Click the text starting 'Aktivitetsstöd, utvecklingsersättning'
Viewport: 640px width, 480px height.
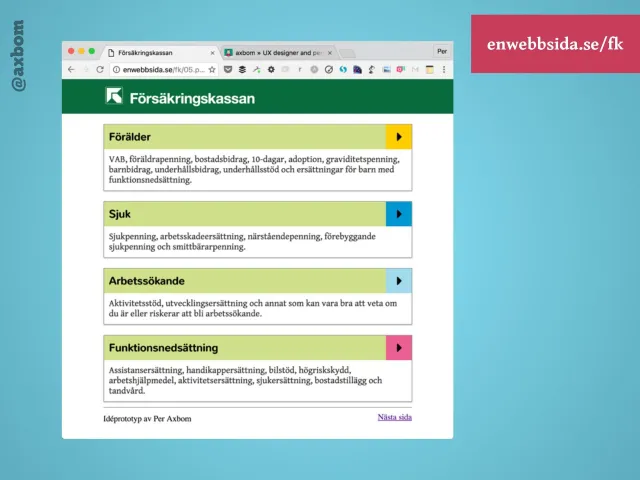coord(253,308)
